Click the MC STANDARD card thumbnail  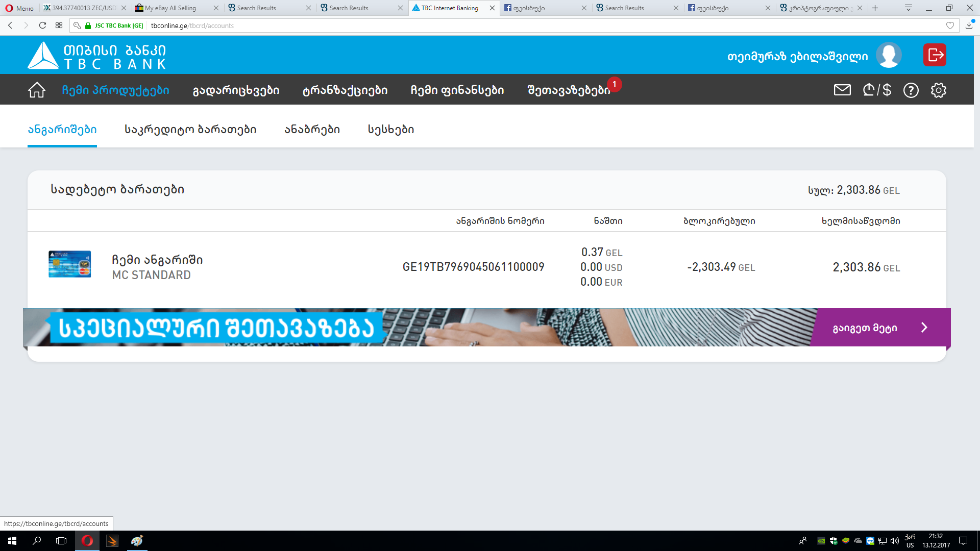click(x=70, y=264)
